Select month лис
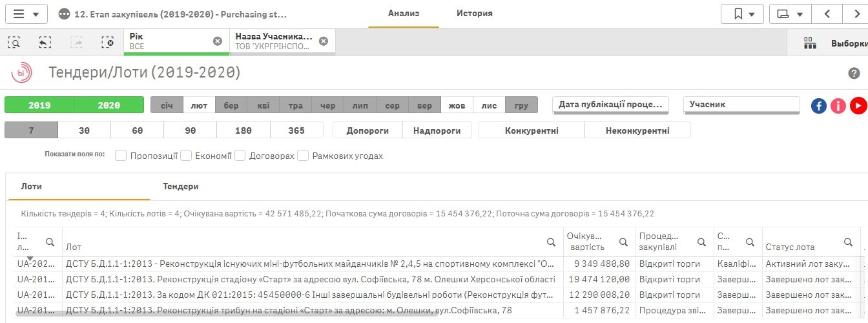 490,105
